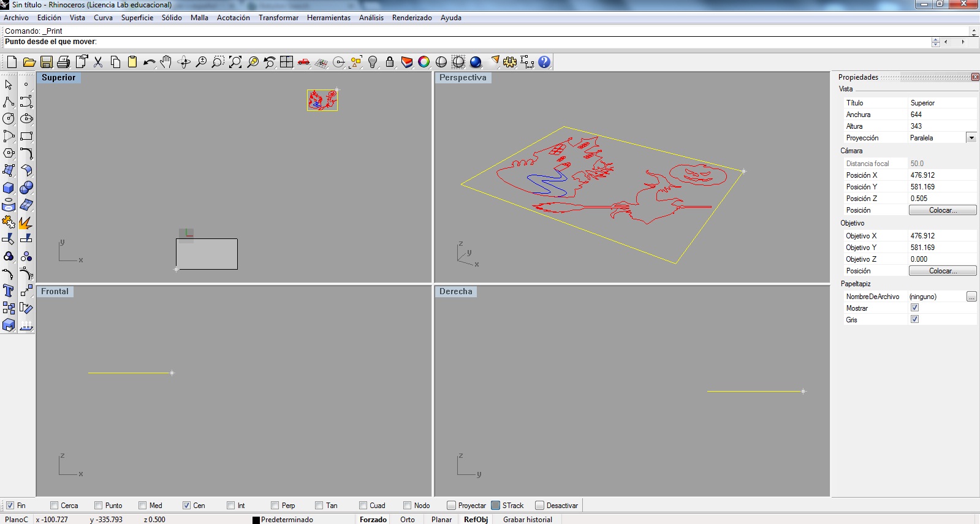Select the Zoom dynamic magnifier icon

pyautogui.click(x=201, y=62)
